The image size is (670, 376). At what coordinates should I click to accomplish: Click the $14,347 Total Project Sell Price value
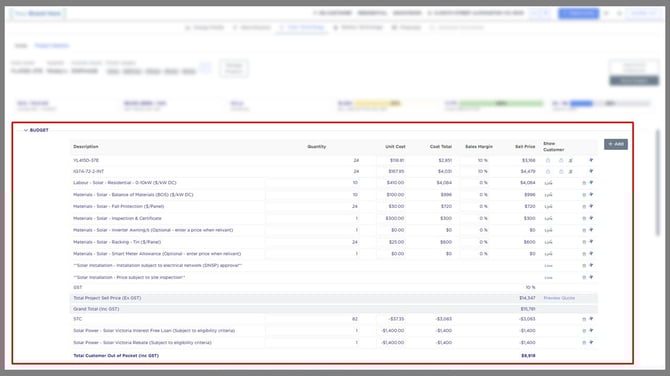527,298
